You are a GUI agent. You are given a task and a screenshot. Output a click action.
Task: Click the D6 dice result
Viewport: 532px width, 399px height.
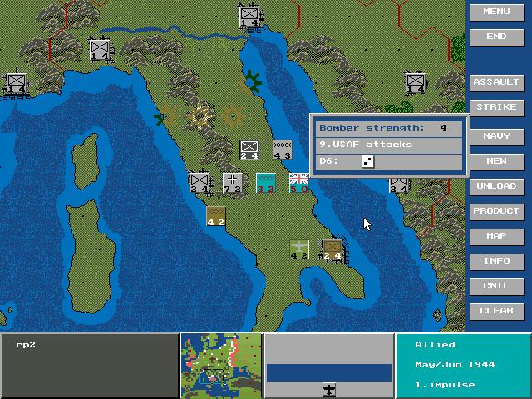coord(367,161)
